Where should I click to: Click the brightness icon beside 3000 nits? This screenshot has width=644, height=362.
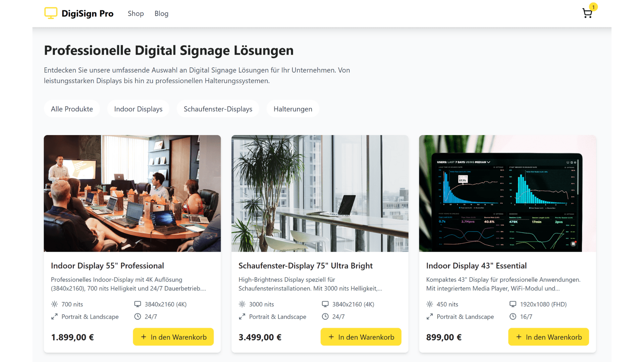pyautogui.click(x=242, y=304)
